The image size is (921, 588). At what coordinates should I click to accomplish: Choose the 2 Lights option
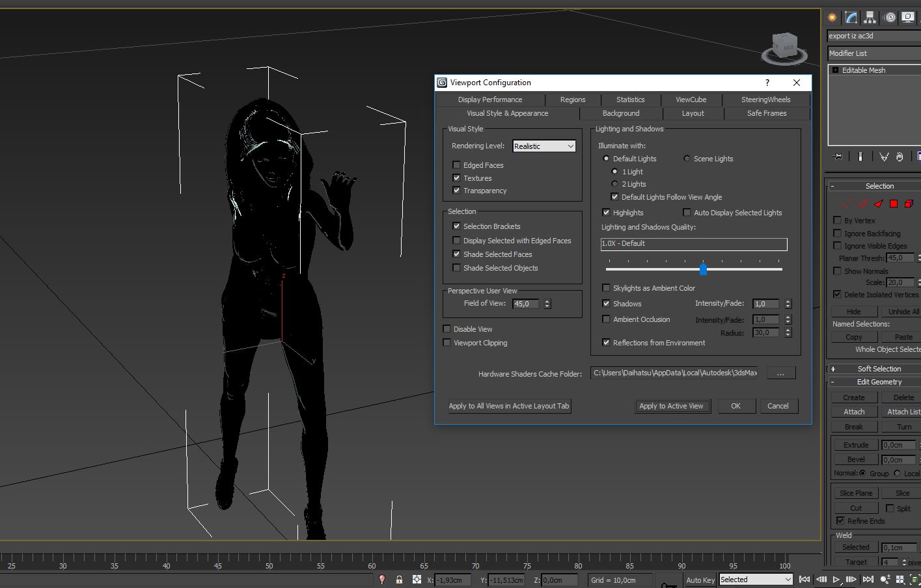[x=614, y=184]
